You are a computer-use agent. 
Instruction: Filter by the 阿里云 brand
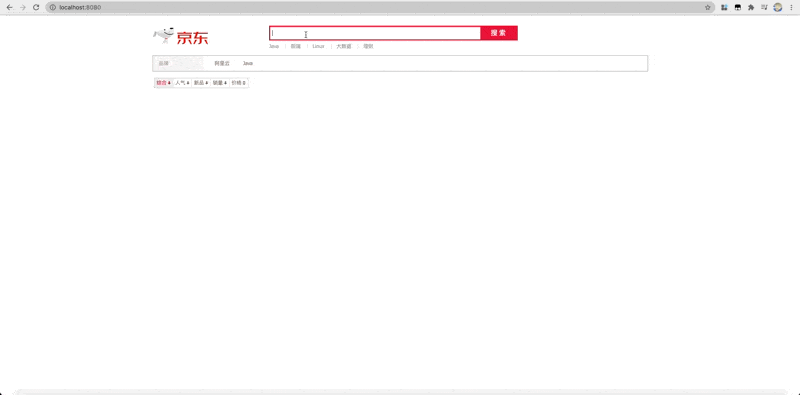tap(222, 63)
